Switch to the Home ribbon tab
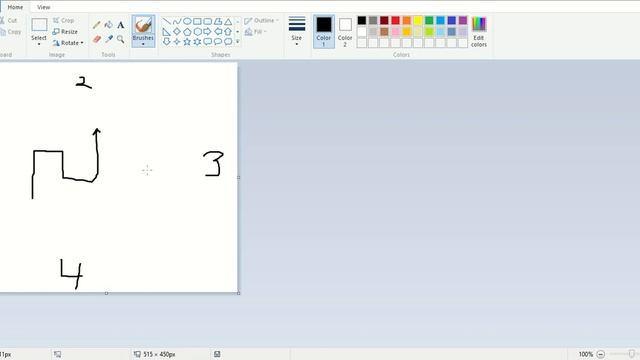This screenshot has width=640, height=360. point(16,7)
